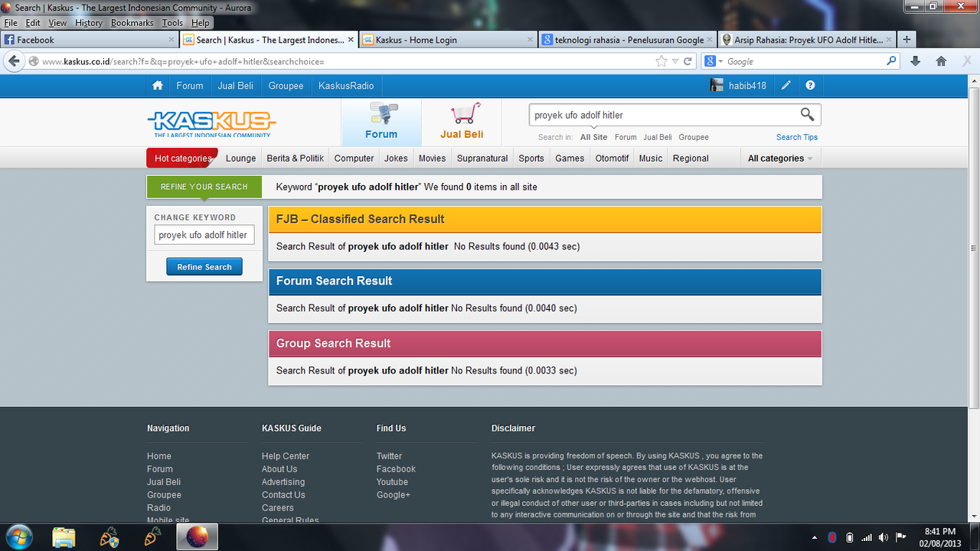
Task: Open the History menu
Action: coord(89,23)
